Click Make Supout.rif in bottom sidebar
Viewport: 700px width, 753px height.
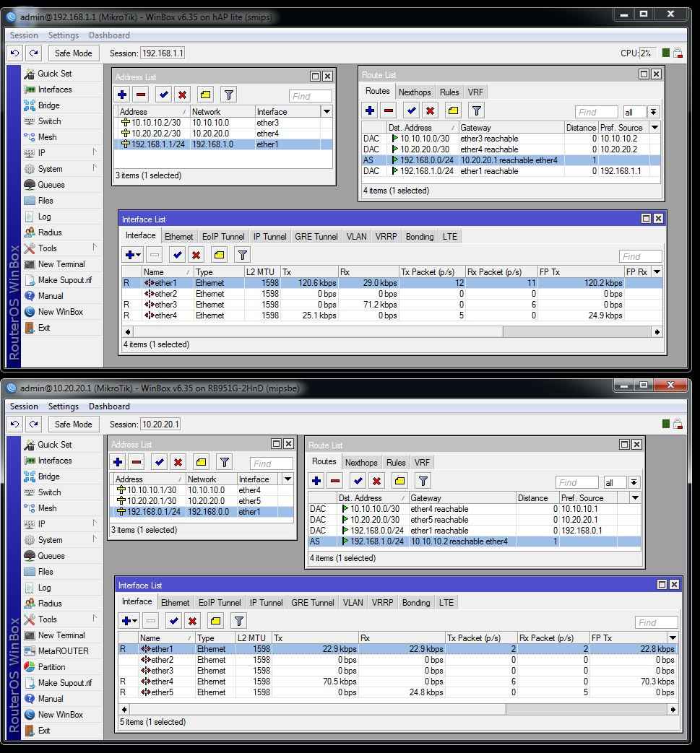[65, 683]
